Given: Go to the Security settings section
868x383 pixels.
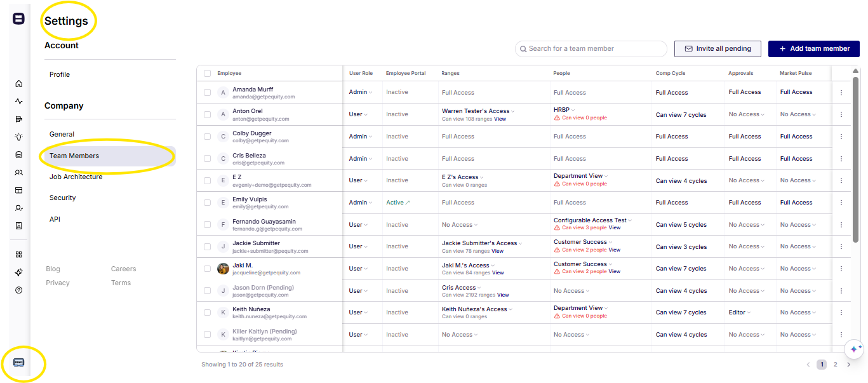Looking at the screenshot, I should pyautogui.click(x=62, y=198).
